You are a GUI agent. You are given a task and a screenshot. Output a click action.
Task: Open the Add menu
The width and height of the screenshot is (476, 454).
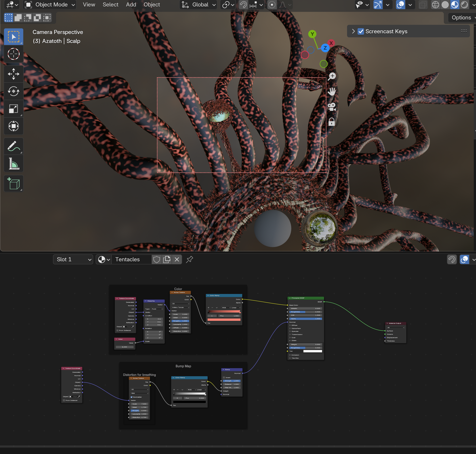click(x=131, y=5)
